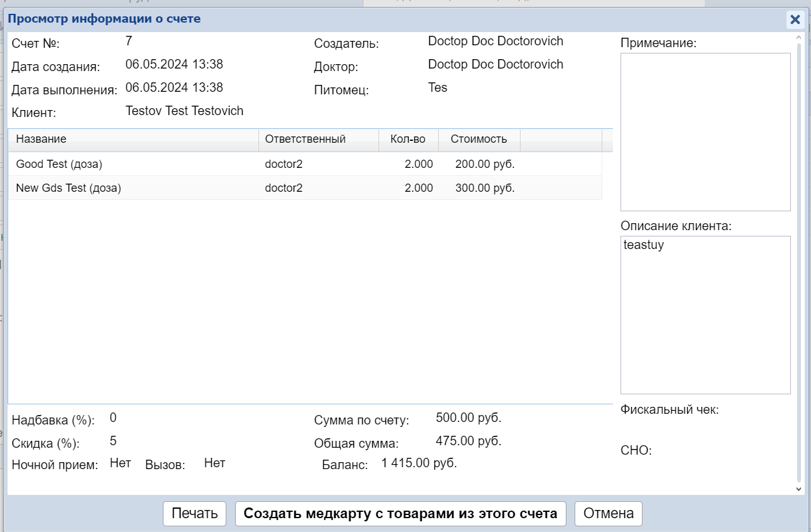Click the scrollbar down arrow on the right
811x532 pixels.
coord(798,489)
